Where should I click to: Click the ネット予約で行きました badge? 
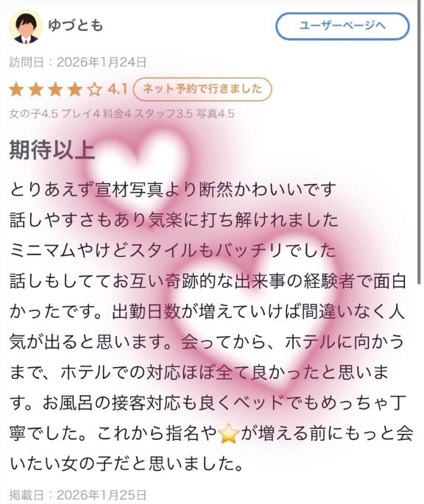(202, 89)
